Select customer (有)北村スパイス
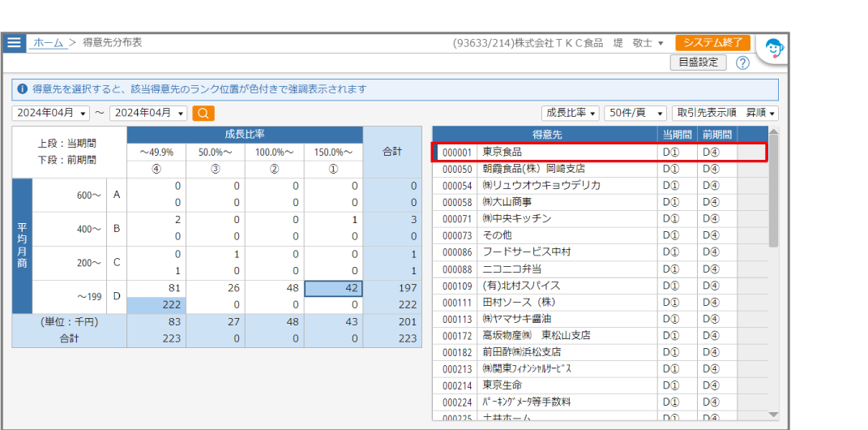 pos(601,286)
